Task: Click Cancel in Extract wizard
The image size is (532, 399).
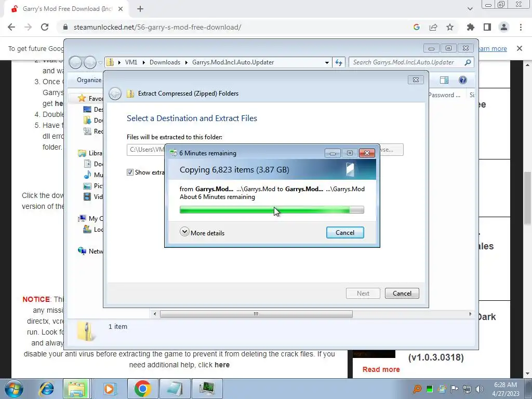Action: click(x=402, y=294)
